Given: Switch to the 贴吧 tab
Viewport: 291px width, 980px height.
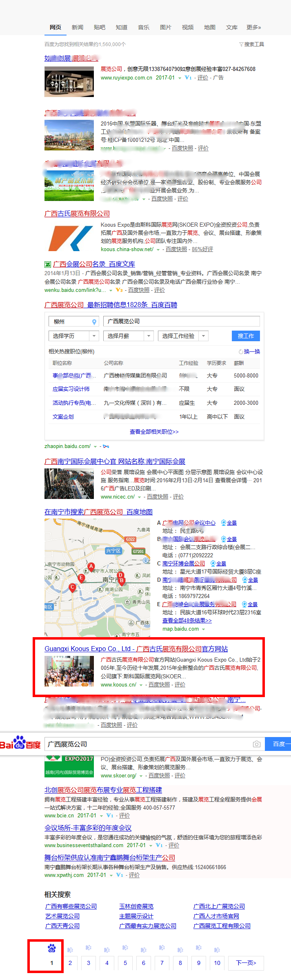Looking at the screenshot, I should click(x=100, y=27).
